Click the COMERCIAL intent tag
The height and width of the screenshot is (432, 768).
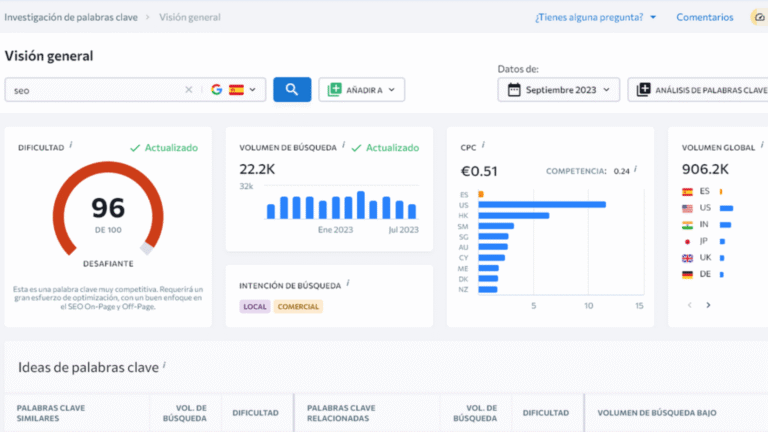point(298,307)
